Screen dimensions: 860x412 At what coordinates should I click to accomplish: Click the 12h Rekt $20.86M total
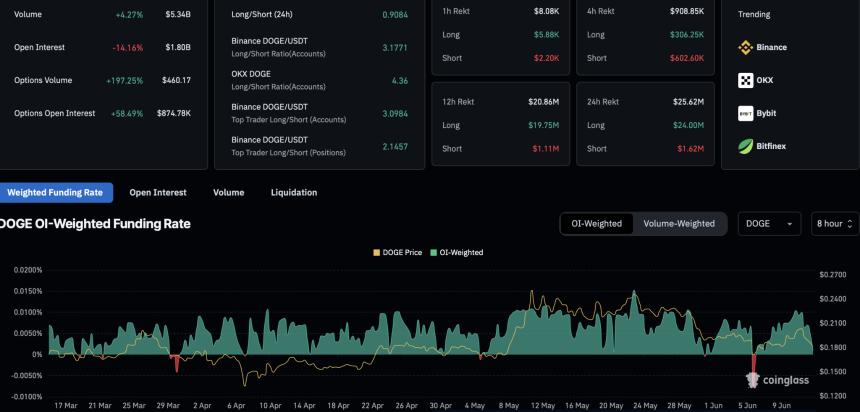click(544, 102)
